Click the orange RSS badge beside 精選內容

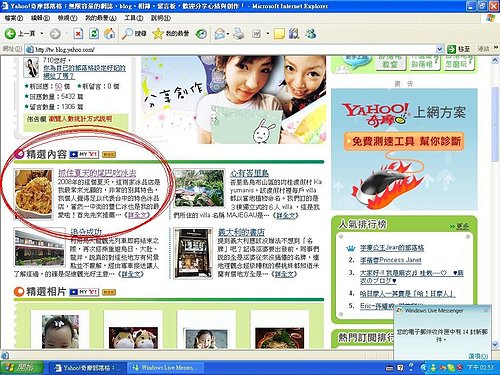coord(109,154)
